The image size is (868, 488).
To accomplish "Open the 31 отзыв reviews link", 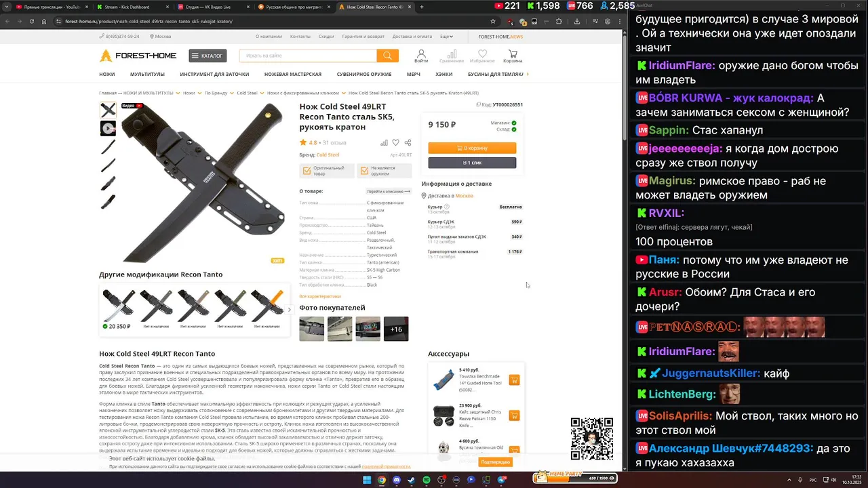I will 334,143.
